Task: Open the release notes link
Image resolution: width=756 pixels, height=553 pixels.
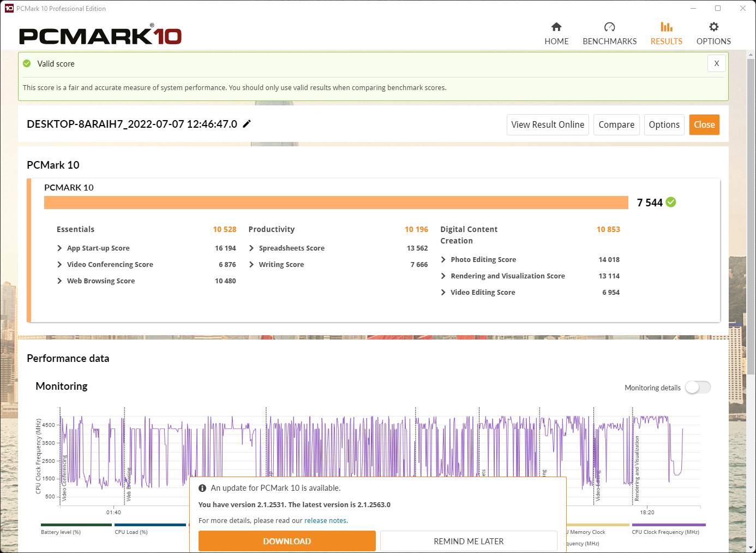Action: coord(325,521)
